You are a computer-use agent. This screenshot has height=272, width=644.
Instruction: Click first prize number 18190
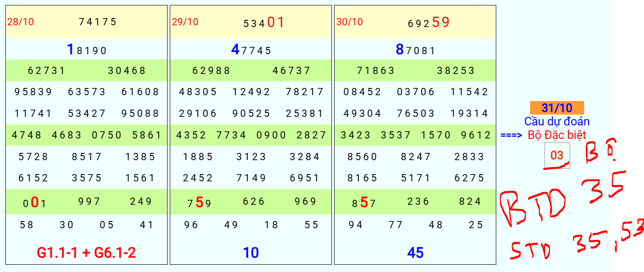coord(86,50)
